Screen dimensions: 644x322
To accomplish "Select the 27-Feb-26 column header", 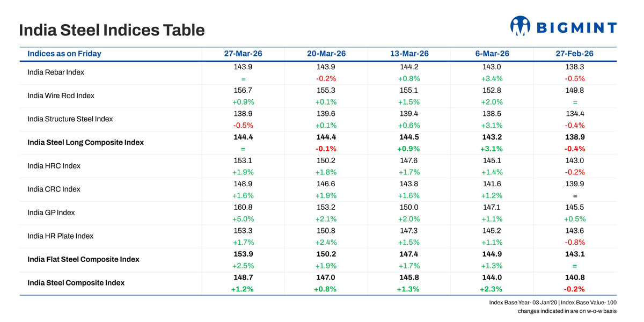I will pos(575,54).
